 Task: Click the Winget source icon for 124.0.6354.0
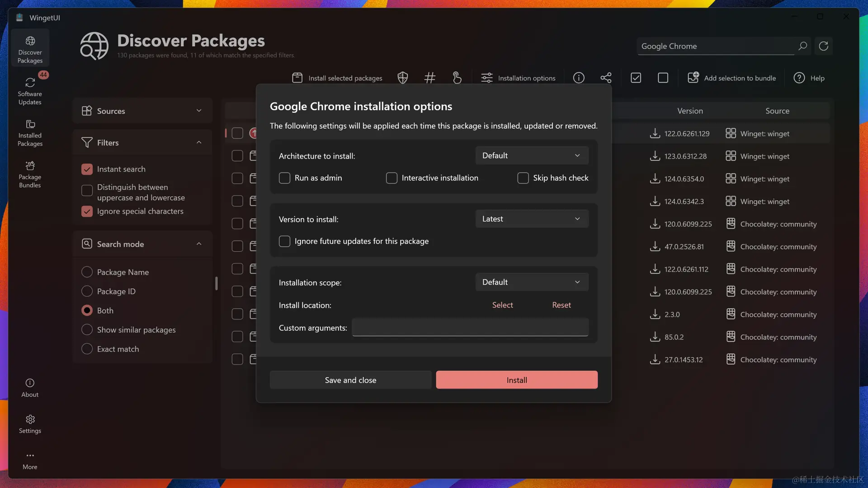click(x=731, y=178)
